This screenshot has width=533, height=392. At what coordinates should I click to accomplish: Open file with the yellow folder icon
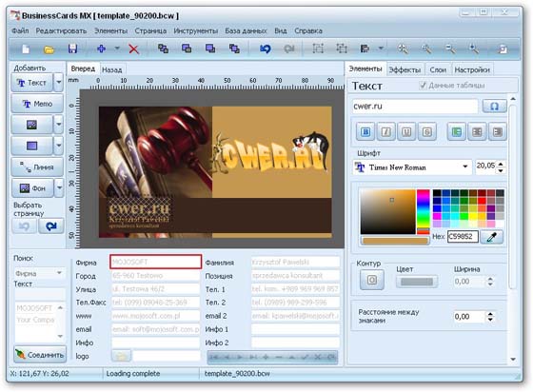(49, 49)
